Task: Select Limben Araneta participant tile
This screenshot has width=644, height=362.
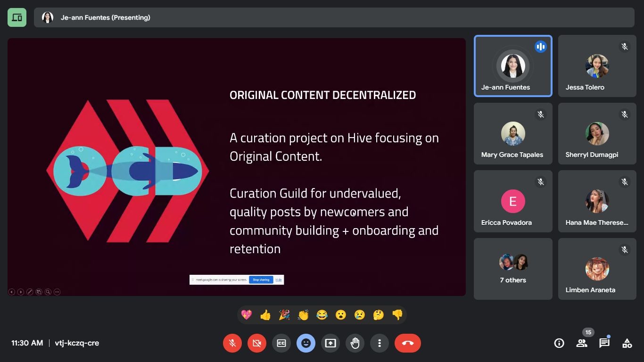Action: (597, 269)
